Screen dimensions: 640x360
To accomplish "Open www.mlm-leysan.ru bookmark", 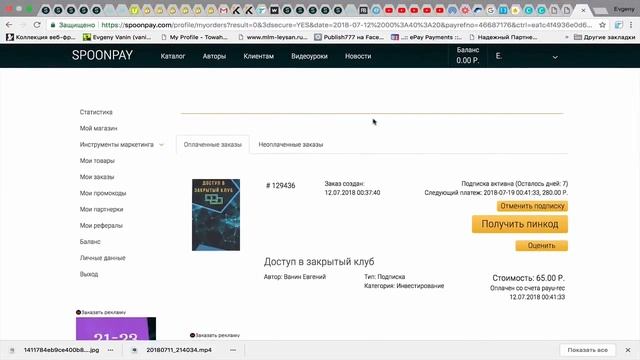I will [x=273, y=37].
